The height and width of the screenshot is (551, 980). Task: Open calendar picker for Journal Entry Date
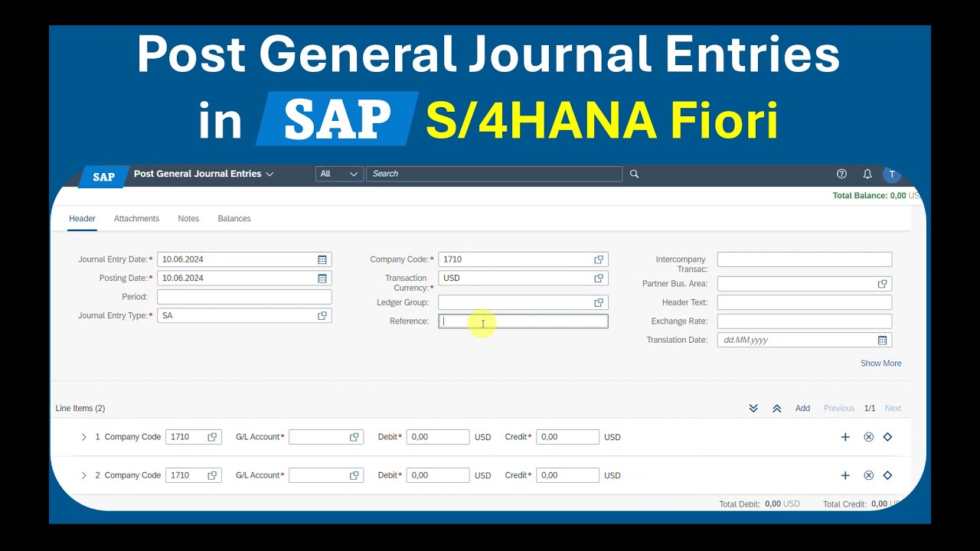pos(322,259)
